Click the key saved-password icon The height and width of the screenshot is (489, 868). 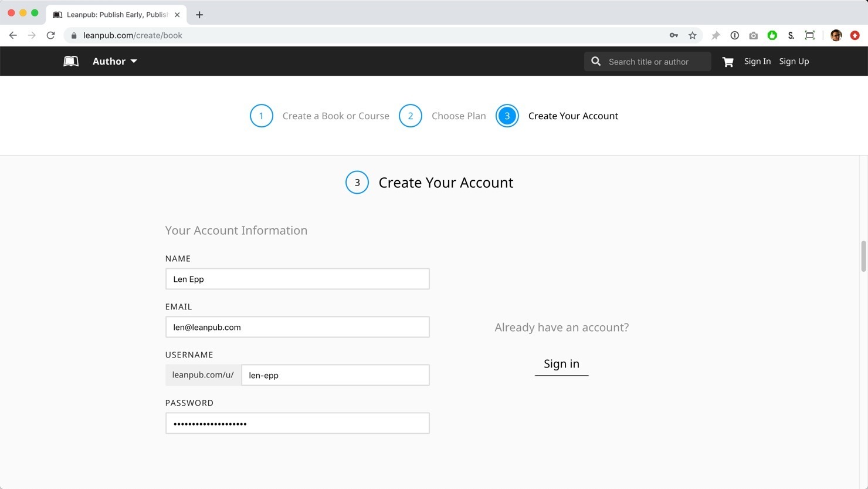click(x=674, y=35)
